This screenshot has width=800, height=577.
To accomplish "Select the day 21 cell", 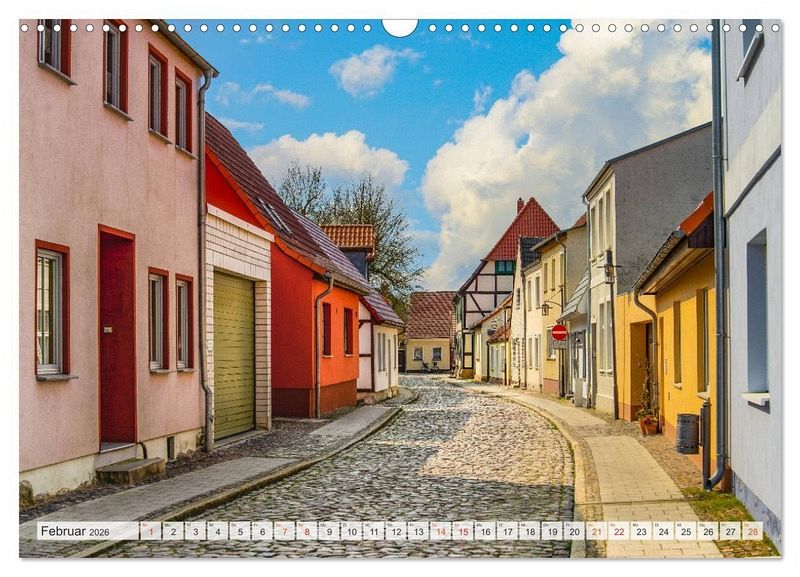I will click(596, 531).
